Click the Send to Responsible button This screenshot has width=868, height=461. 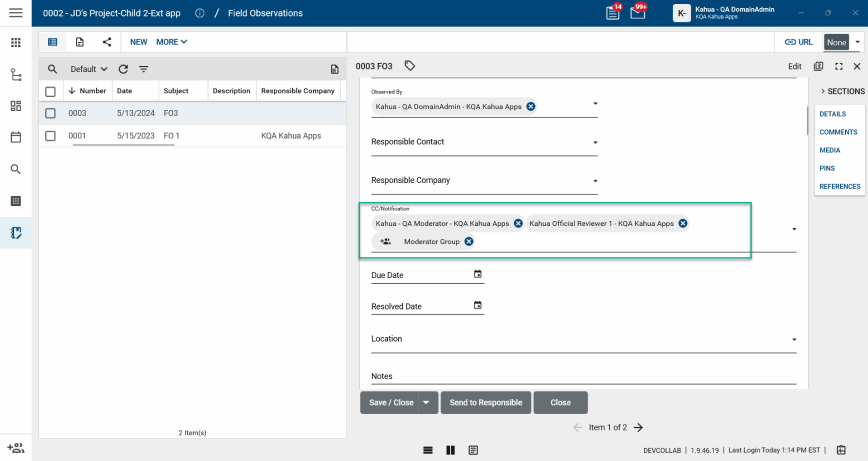coord(485,402)
